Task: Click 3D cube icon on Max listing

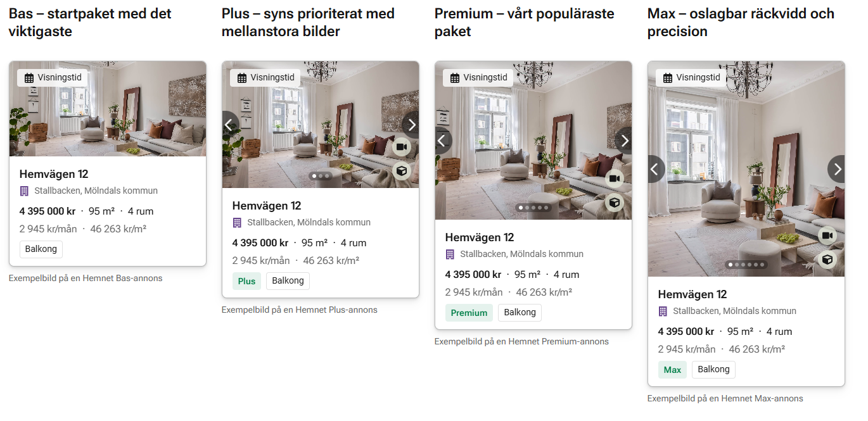Action: pos(827,260)
